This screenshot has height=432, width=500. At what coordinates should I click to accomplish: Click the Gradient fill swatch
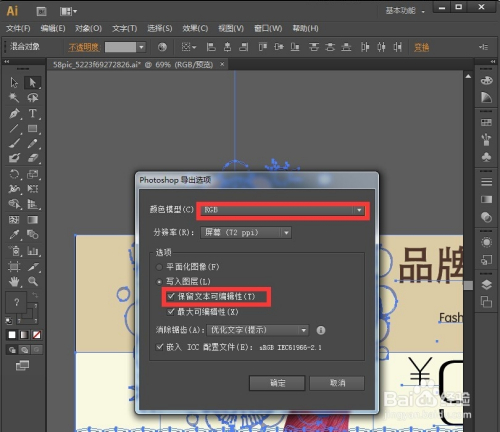coord(24,335)
